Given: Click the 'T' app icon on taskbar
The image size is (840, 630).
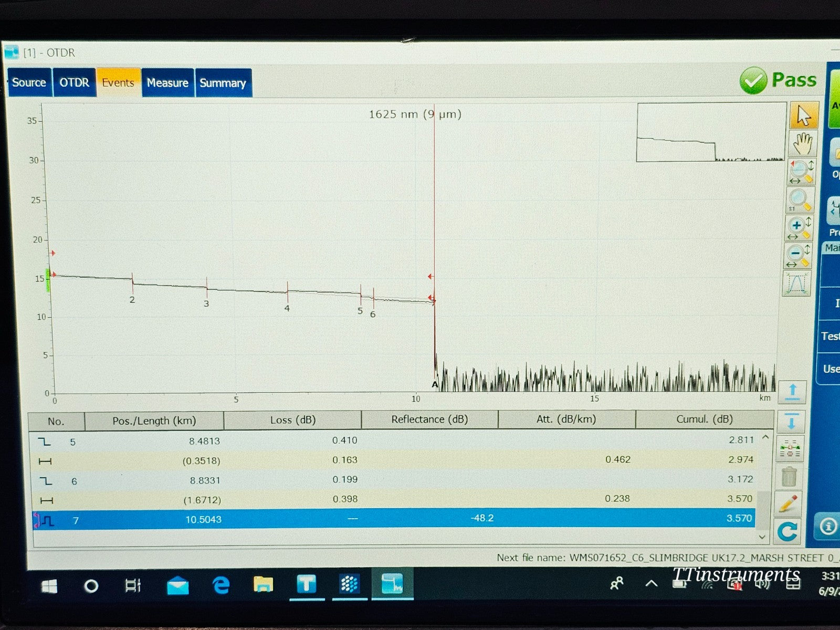Looking at the screenshot, I should click(x=307, y=584).
